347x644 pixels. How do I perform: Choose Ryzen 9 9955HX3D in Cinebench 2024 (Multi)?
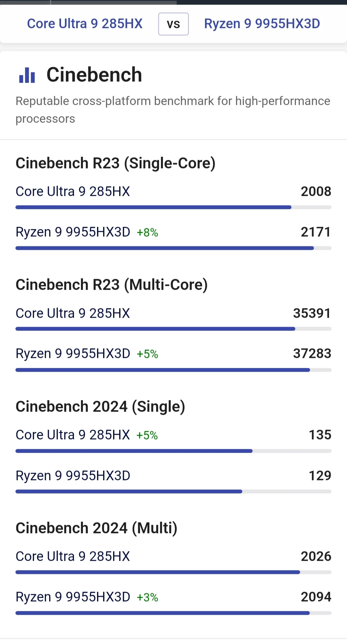[73, 597]
